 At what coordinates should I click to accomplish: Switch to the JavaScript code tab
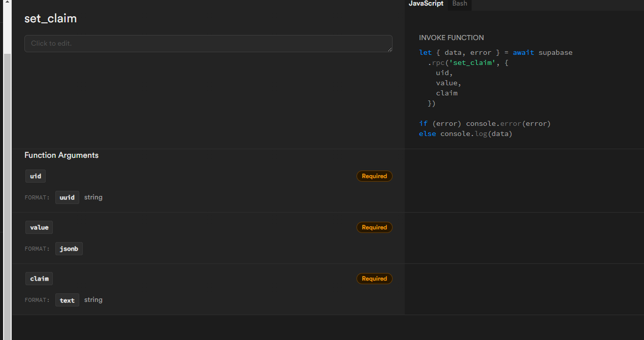(x=426, y=4)
